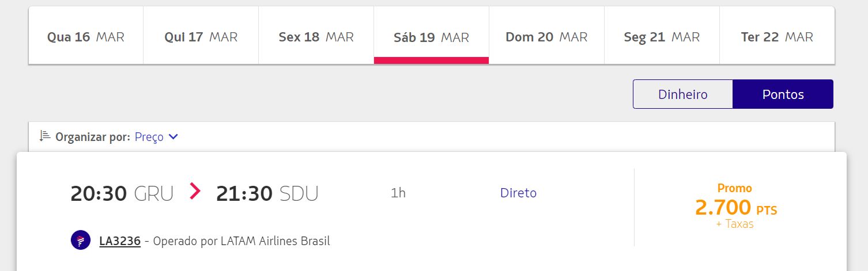Select the Seg 21 MAR date tab
The height and width of the screenshot is (271, 868).
click(x=662, y=36)
